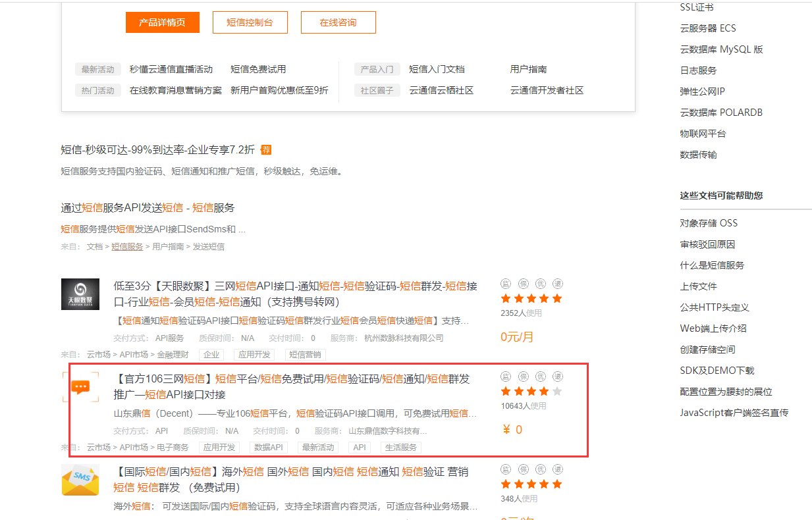Open 云数据库 POLARDB sidebar link
Image resolution: width=812 pixels, height=520 pixels.
coord(721,113)
